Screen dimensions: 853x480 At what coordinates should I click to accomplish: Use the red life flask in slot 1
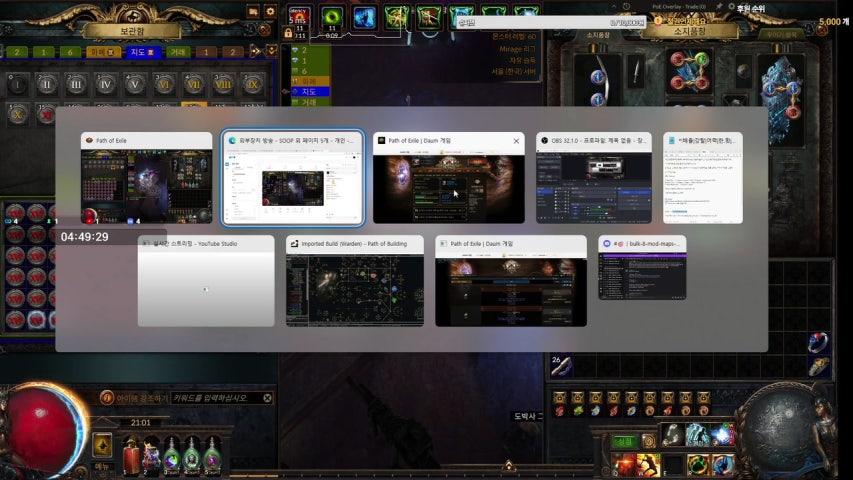(131, 456)
